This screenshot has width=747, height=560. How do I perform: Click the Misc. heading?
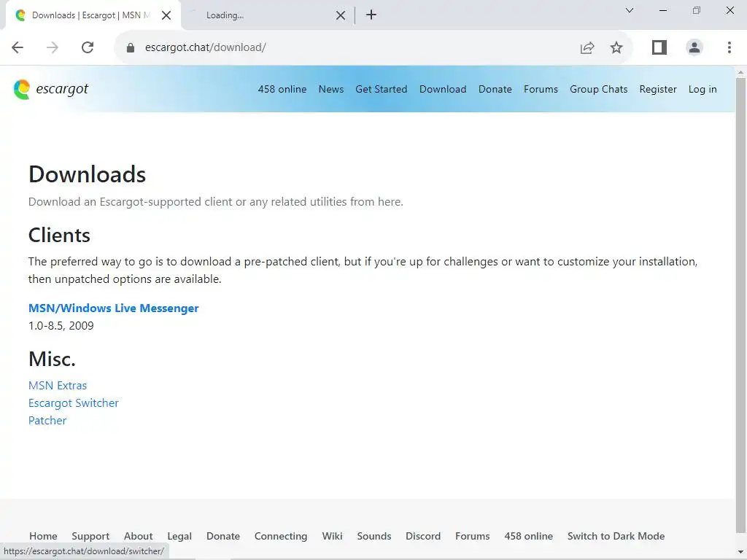point(52,359)
